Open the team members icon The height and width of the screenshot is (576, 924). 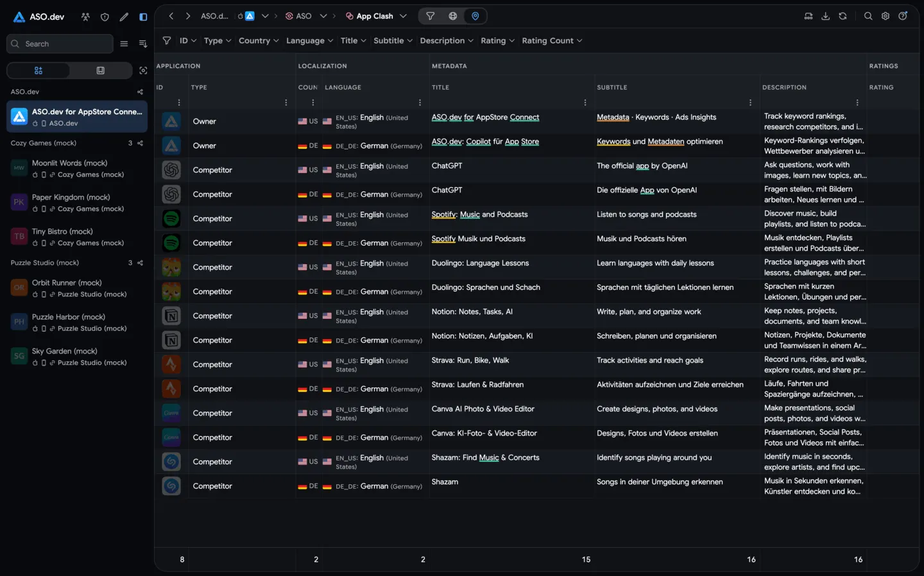pyautogui.click(x=85, y=17)
